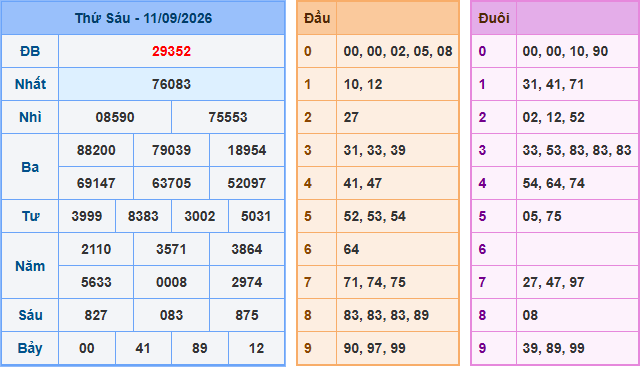Select the Sáu prize number 083
641x367 pixels.
pos(171,315)
